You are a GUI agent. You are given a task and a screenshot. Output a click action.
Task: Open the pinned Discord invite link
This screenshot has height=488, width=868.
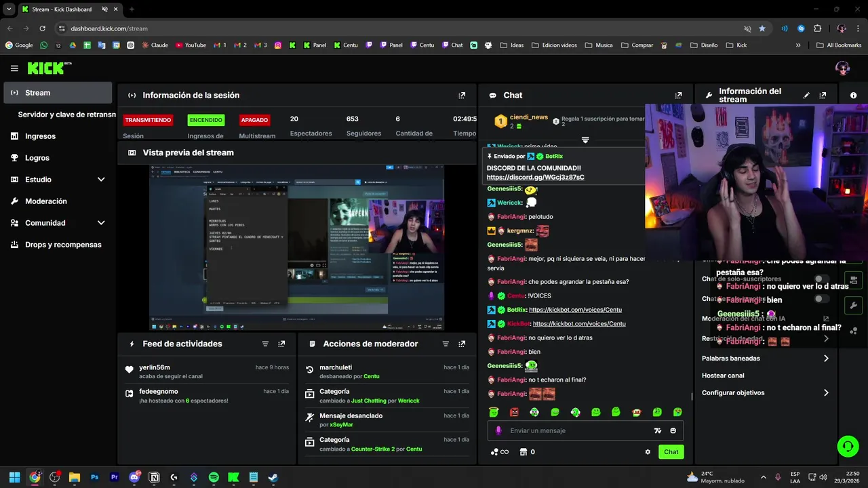[535, 178]
